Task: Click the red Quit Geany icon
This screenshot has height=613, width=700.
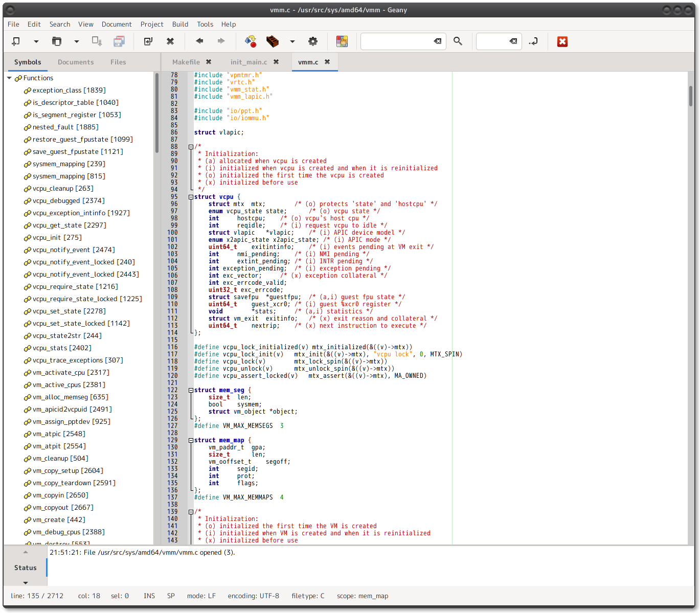Action: click(562, 41)
